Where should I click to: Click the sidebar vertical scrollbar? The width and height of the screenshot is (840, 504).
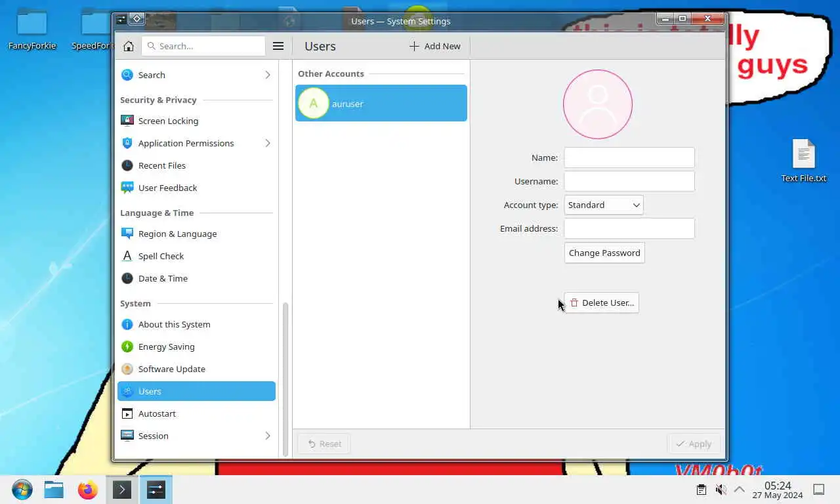285,379
